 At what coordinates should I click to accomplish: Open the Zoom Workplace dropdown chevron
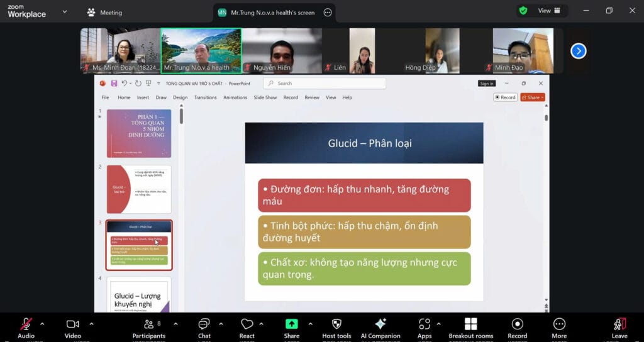65,11
